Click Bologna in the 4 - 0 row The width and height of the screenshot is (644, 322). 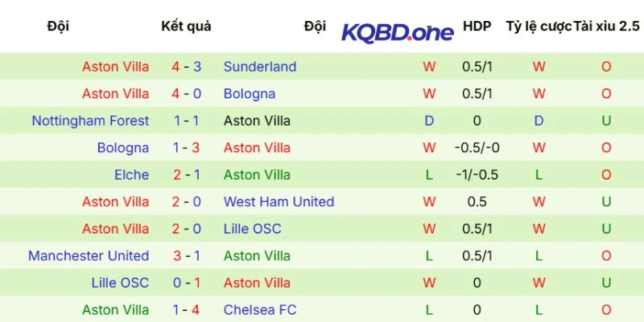point(250,93)
